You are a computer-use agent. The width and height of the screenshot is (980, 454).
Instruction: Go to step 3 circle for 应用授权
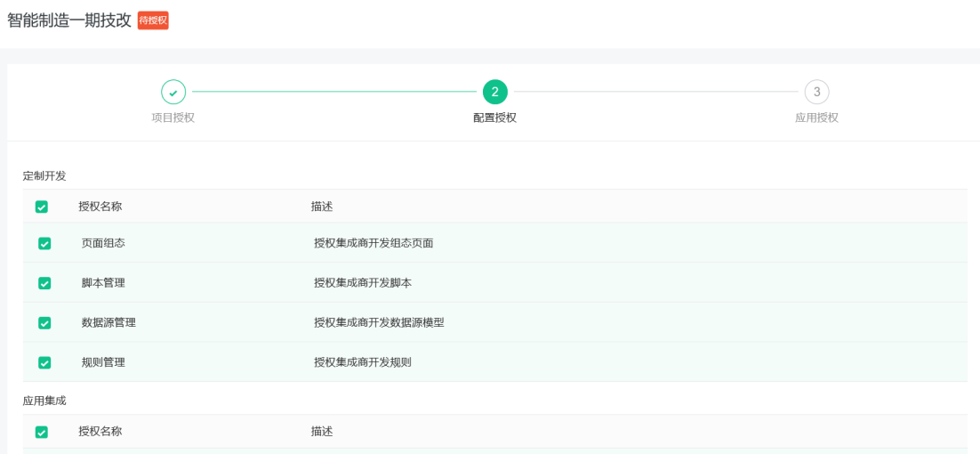[x=817, y=92]
